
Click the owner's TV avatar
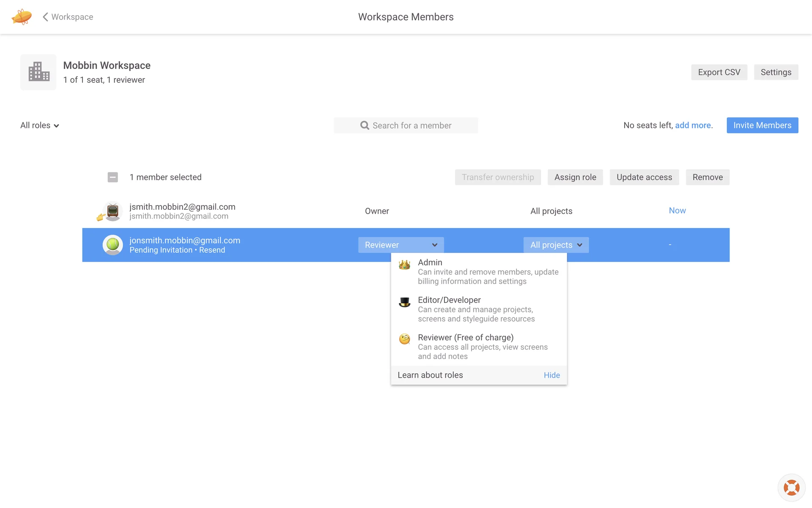pyautogui.click(x=113, y=211)
